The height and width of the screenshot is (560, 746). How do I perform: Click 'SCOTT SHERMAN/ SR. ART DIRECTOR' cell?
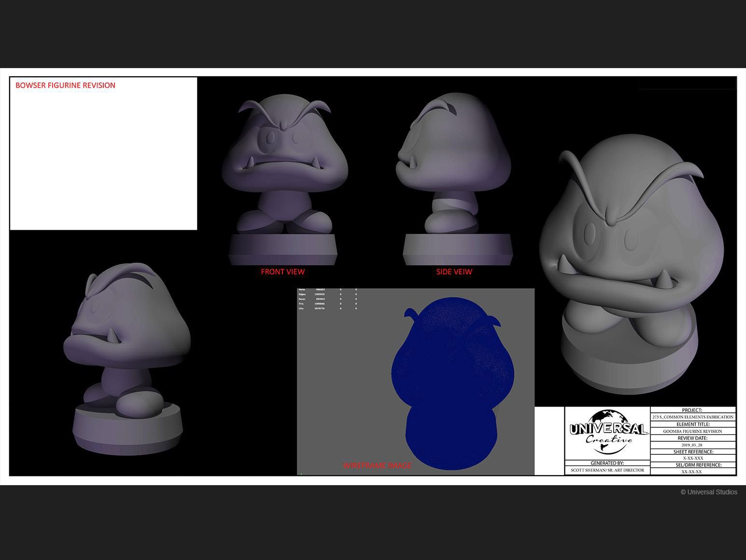pos(607,470)
